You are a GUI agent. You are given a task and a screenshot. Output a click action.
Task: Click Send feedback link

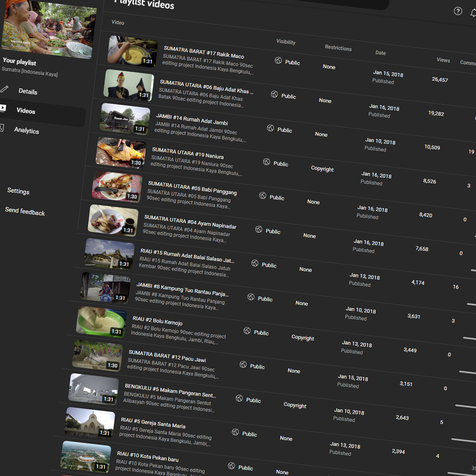[x=25, y=211]
